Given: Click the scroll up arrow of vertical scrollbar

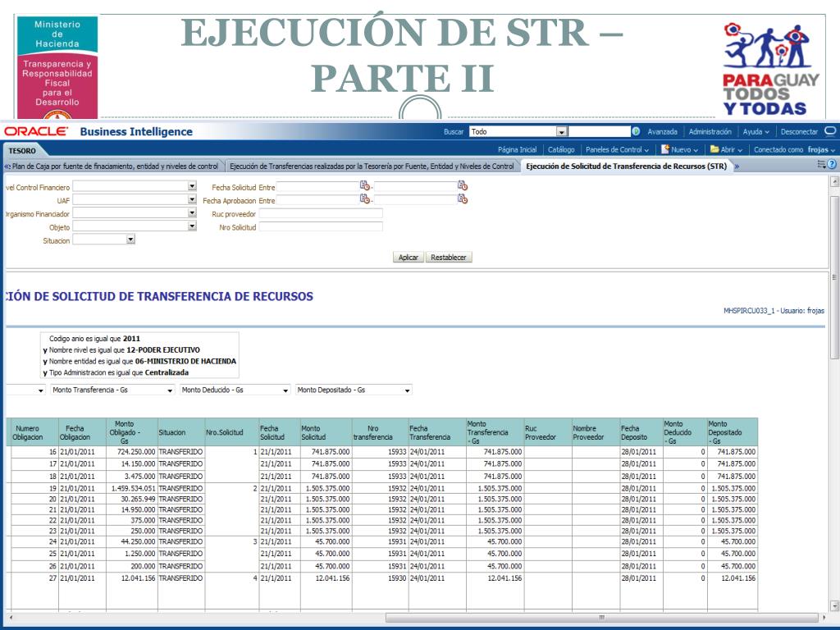Looking at the screenshot, I should [833, 182].
